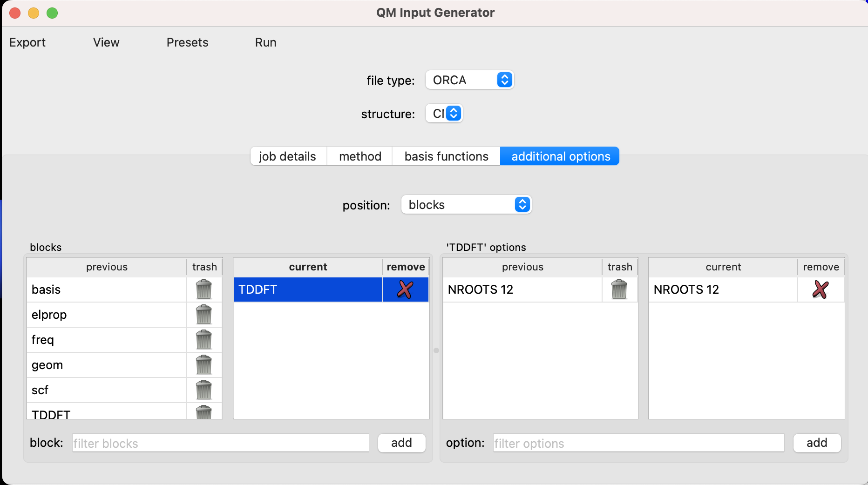Switch to the job details tab
This screenshot has height=485, width=868.
coord(288,156)
